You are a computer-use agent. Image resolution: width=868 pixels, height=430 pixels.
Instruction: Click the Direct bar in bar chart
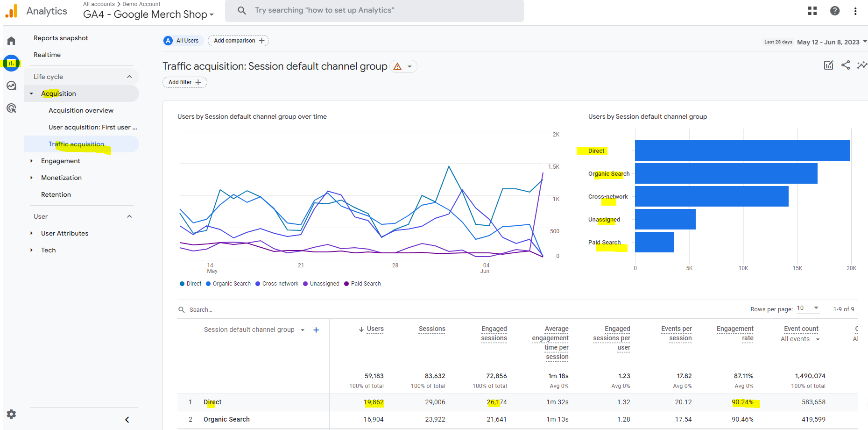tap(742, 150)
